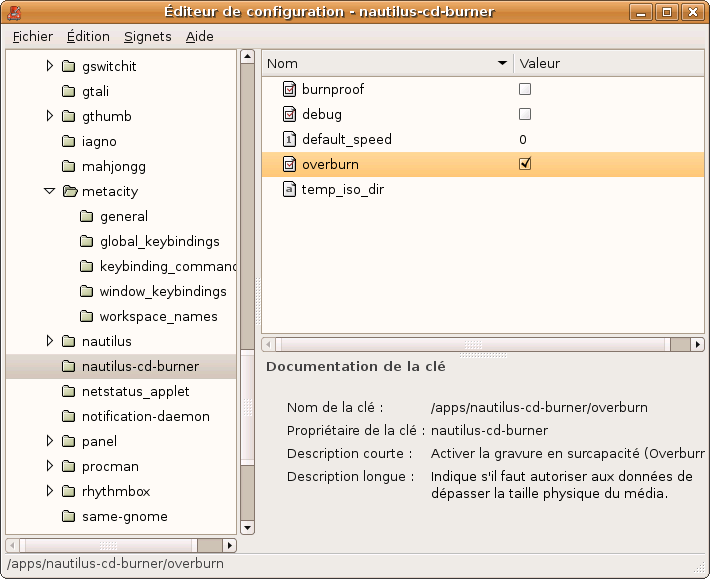Click the default_speed integer key icon
Viewport: 710px width, 579px height.
point(289,139)
